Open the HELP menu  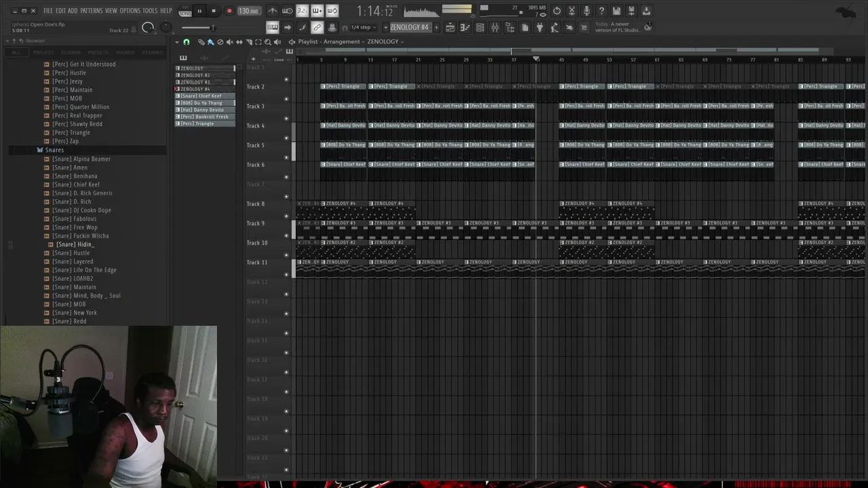click(x=166, y=11)
